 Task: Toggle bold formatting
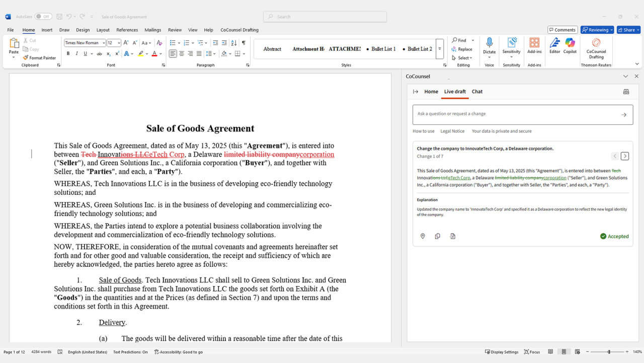tap(68, 54)
